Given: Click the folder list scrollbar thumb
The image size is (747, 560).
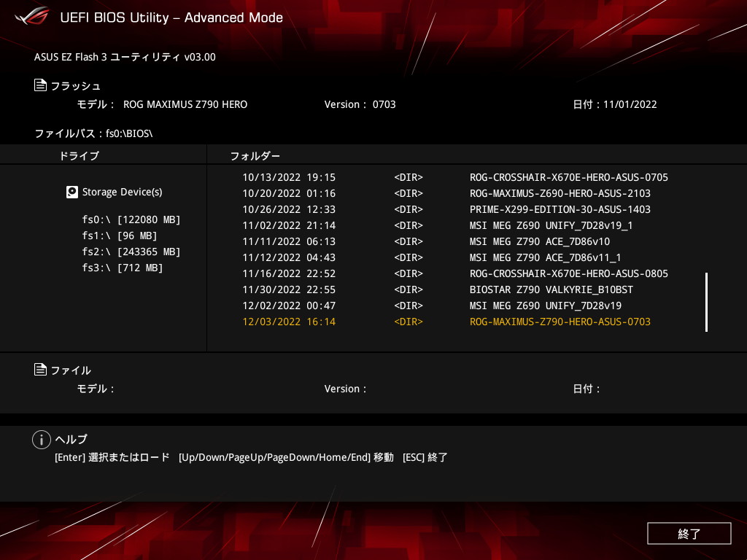Looking at the screenshot, I should [x=706, y=302].
